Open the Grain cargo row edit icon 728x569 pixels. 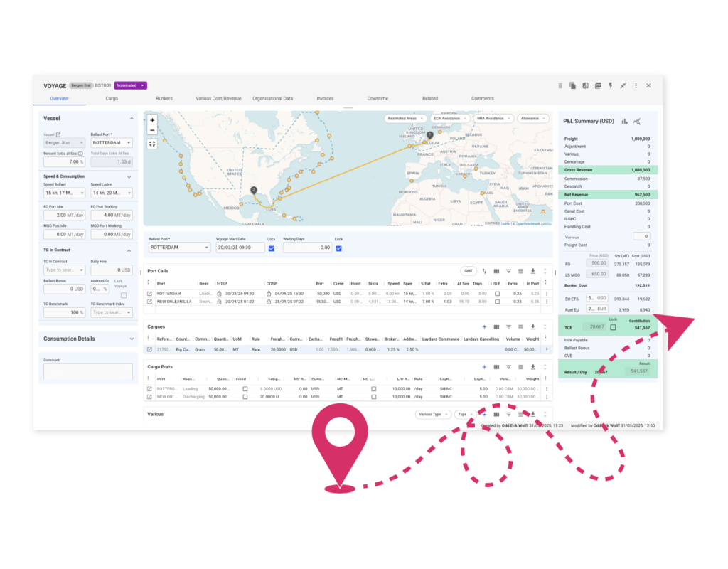pyautogui.click(x=149, y=349)
